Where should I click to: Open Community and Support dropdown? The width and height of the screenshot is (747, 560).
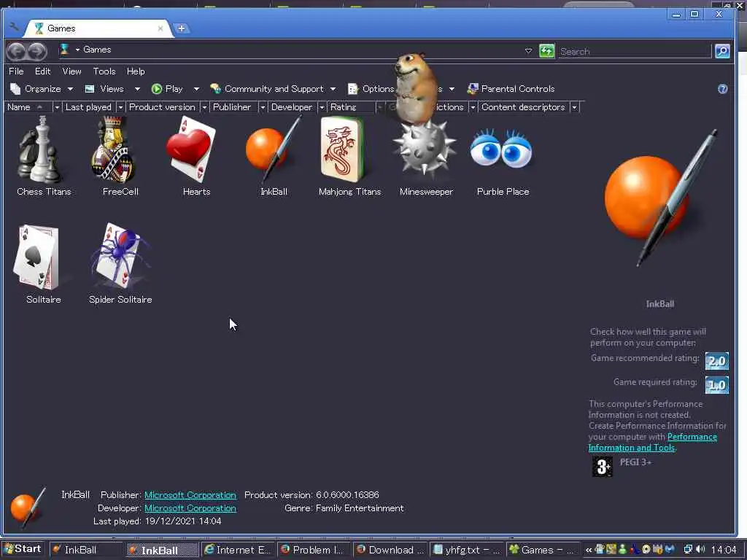click(x=273, y=89)
